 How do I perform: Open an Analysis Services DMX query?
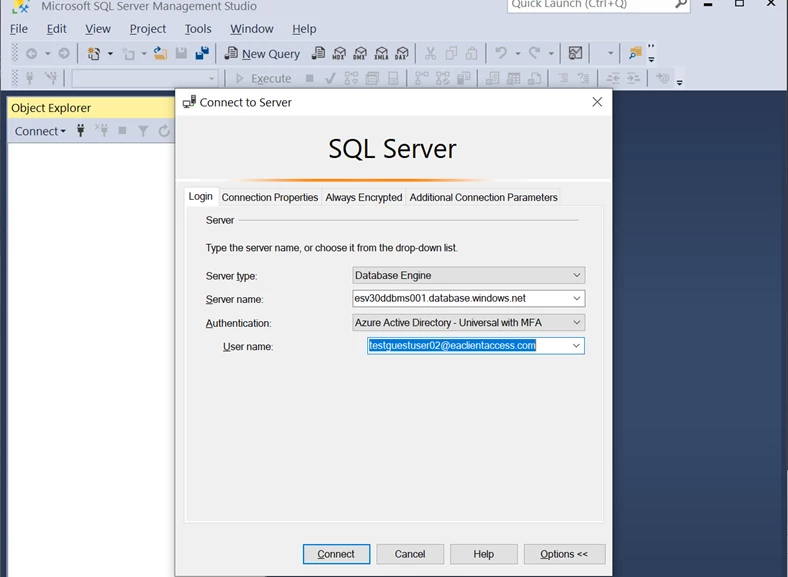(x=360, y=53)
